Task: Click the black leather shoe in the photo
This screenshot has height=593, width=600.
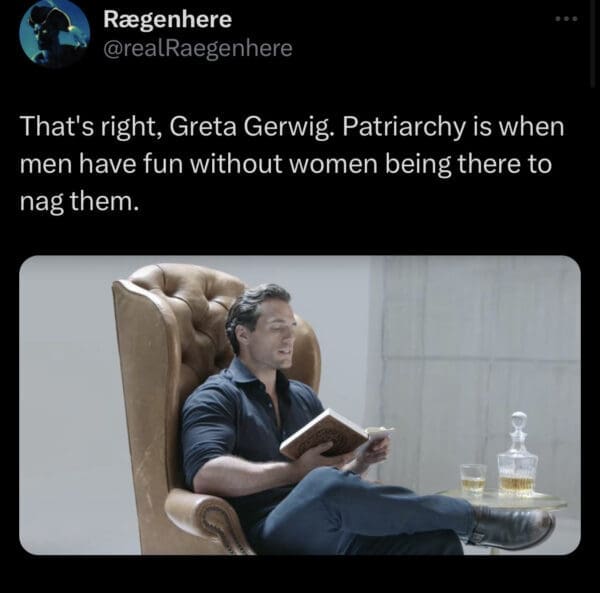Action: click(x=513, y=528)
